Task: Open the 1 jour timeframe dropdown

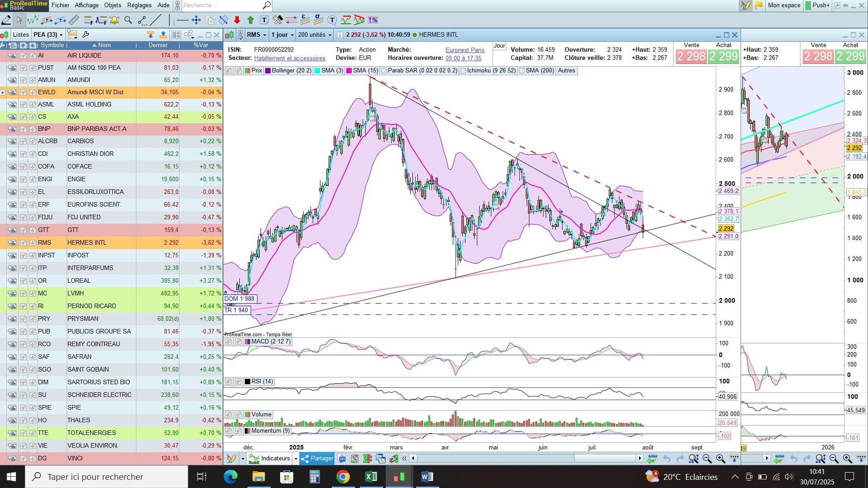Action: click(x=282, y=34)
